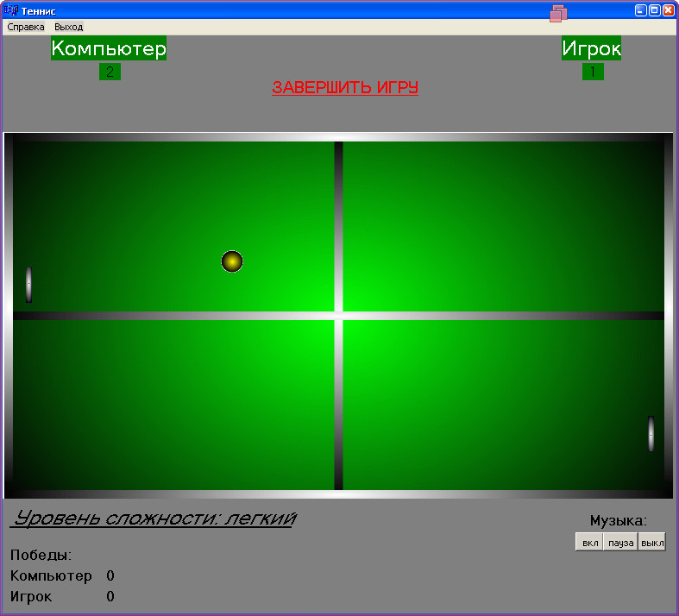This screenshot has width=679, height=616.
Task: Click the player score value 1
Action: [593, 72]
